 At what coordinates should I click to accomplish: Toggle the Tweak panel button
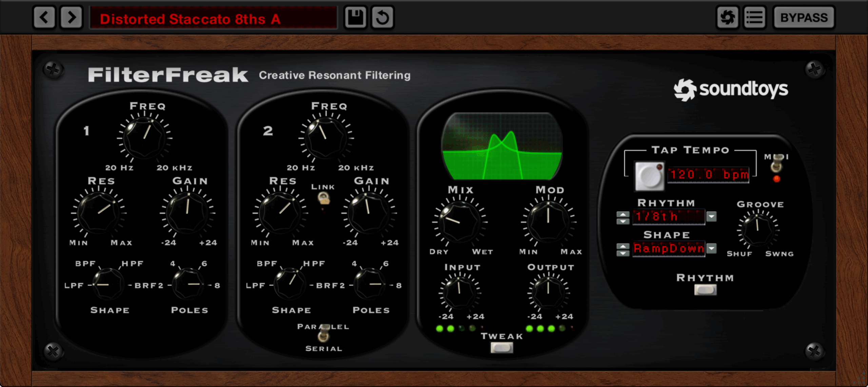(x=502, y=348)
